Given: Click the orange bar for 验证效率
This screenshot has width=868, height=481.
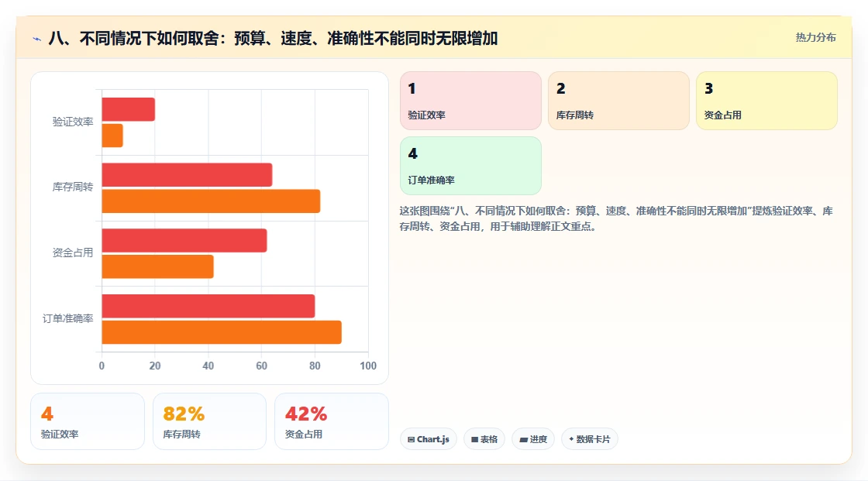Looking at the screenshot, I should point(112,136).
